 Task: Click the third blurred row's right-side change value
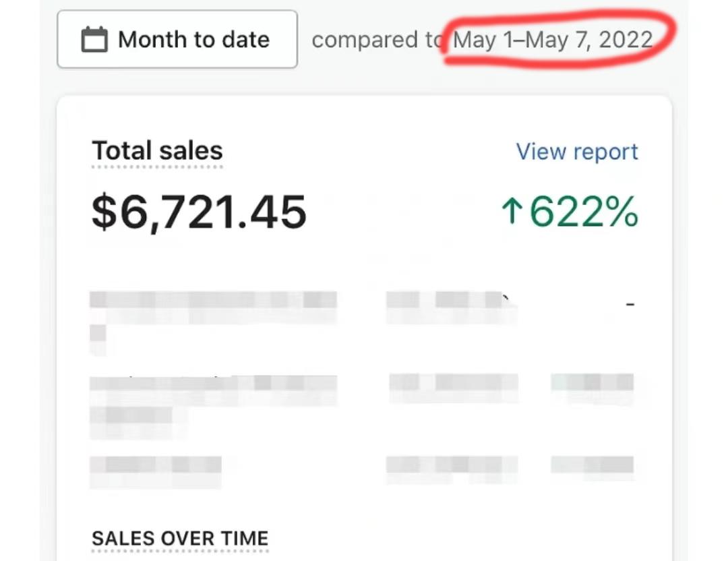[x=593, y=465]
